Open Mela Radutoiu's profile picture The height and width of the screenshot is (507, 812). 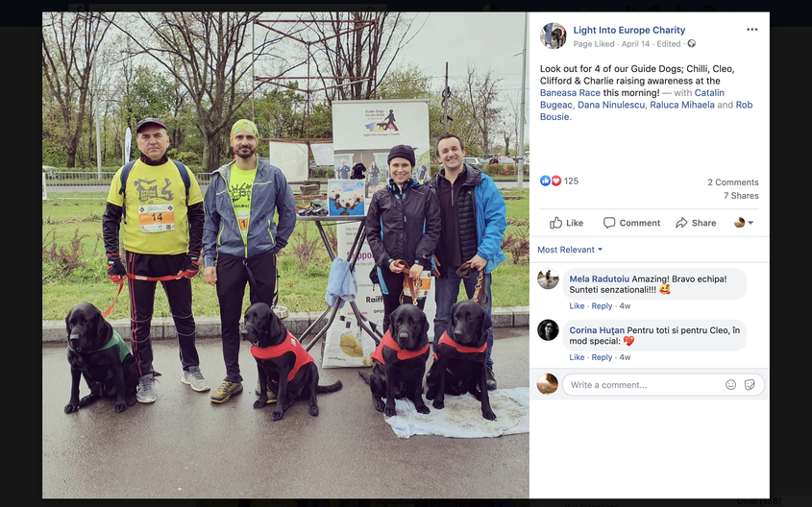click(548, 278)
